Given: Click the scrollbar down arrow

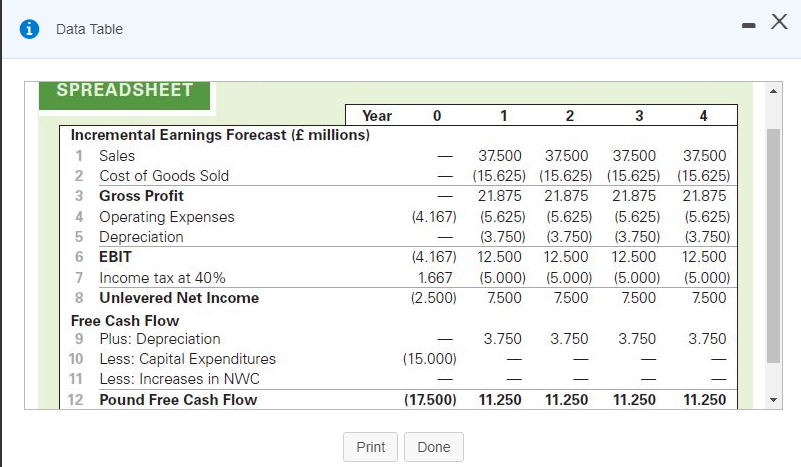Looking at the screenshot, I should click(x=773, y=400).
